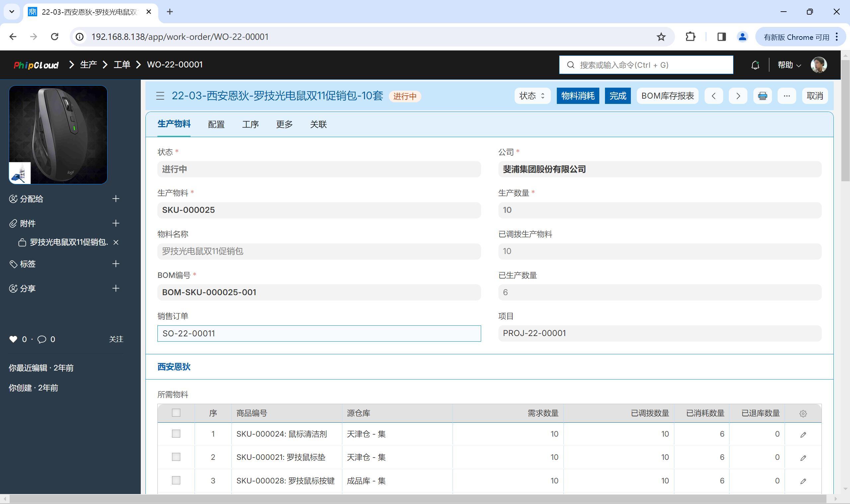Add a share with plus icon

(116, 288)
